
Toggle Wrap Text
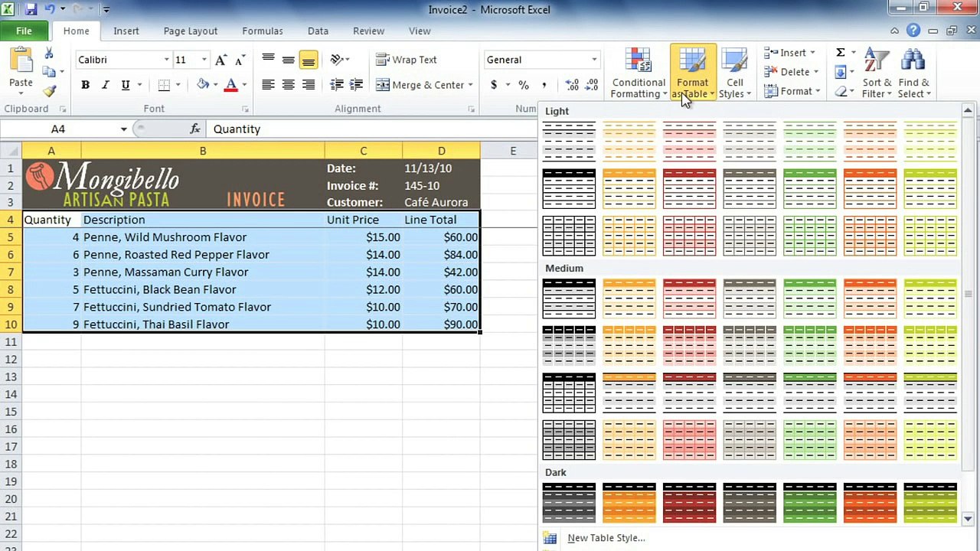point(407,60)
